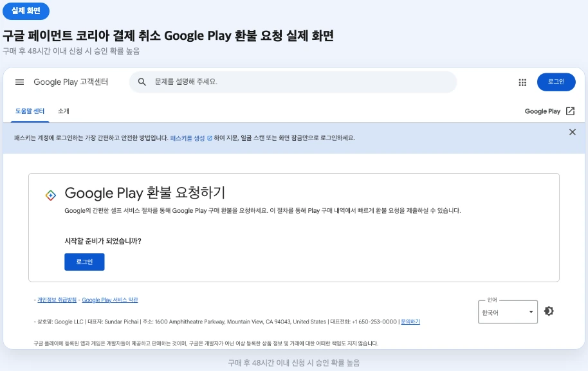The height and width of the screenshot is (371, 588).
Task: Open the Google Play 서비스 약관 link
Action: click(110, 300)
